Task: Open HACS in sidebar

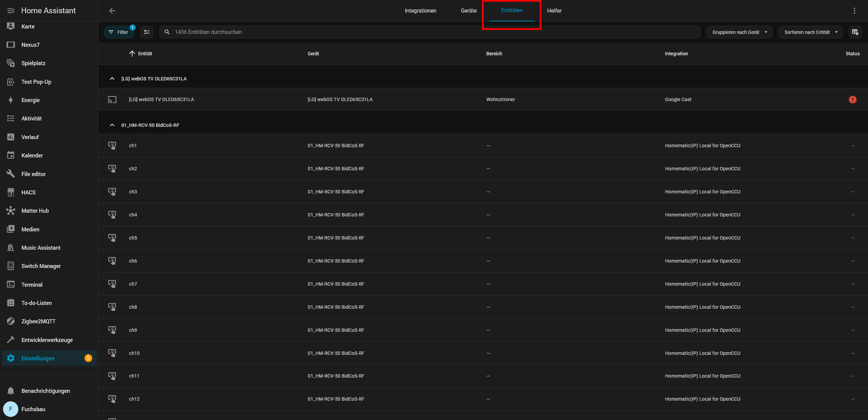Action: [28, 192]
